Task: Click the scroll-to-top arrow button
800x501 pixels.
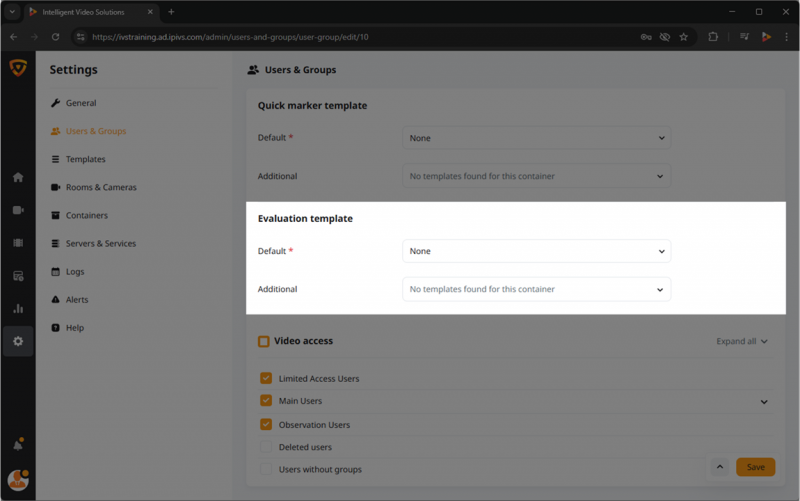Action: pos(720,467)
